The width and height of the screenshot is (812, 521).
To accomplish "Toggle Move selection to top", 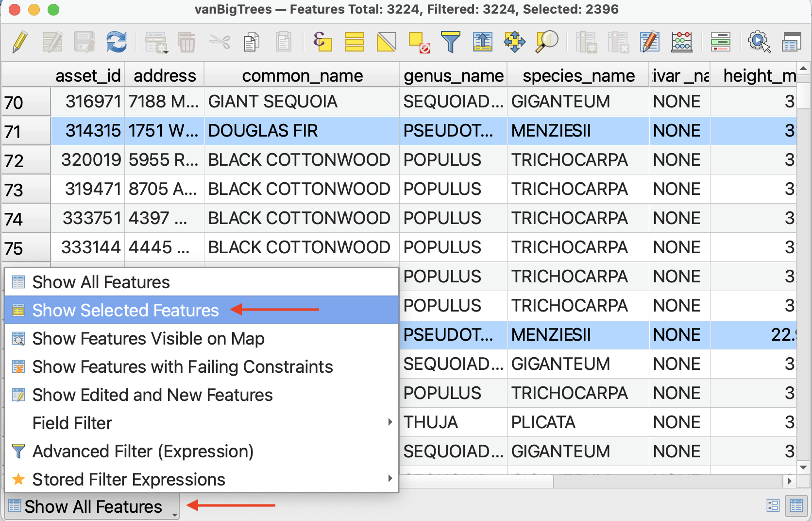I will pyautogui.click(x=482, y=42).
